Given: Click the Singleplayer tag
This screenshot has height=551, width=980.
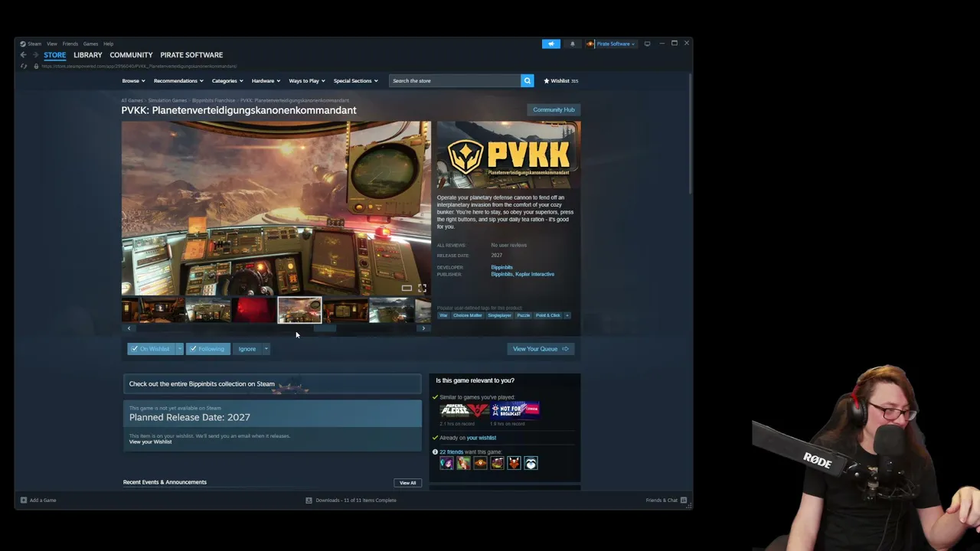Looking at the screenshot, I should click(499, 315).
